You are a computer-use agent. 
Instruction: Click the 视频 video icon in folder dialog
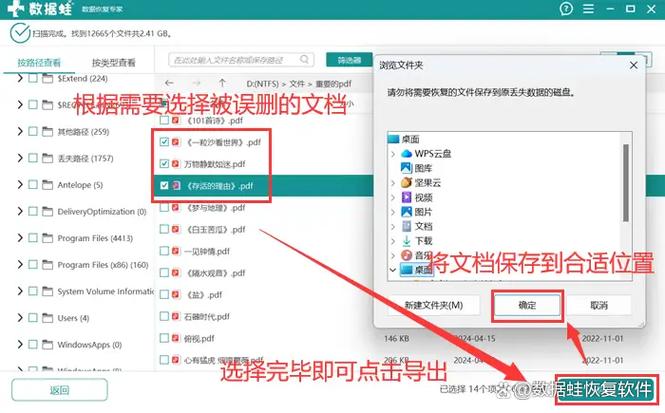point(406,197)
